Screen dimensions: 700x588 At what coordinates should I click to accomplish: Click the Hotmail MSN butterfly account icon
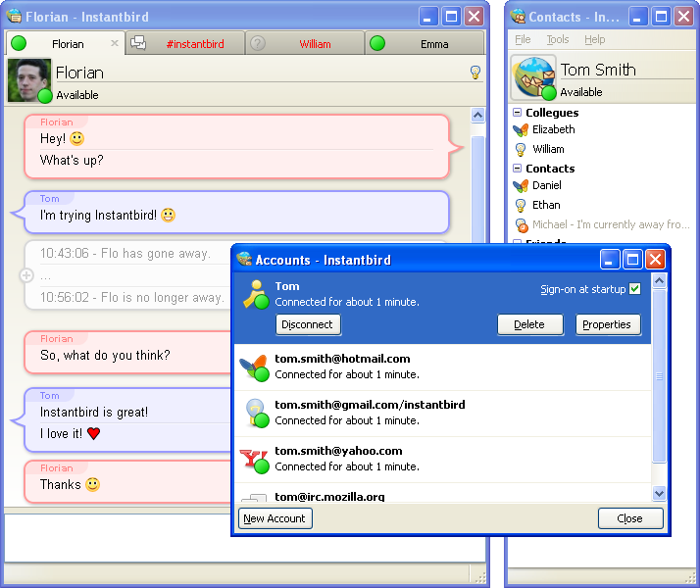[x=253, y=367]
